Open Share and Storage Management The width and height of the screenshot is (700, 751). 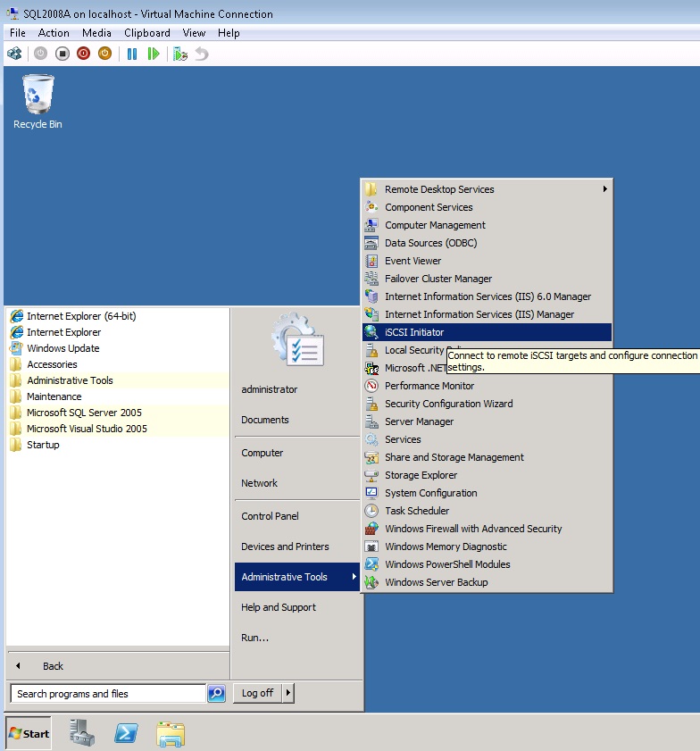point(487,457)
